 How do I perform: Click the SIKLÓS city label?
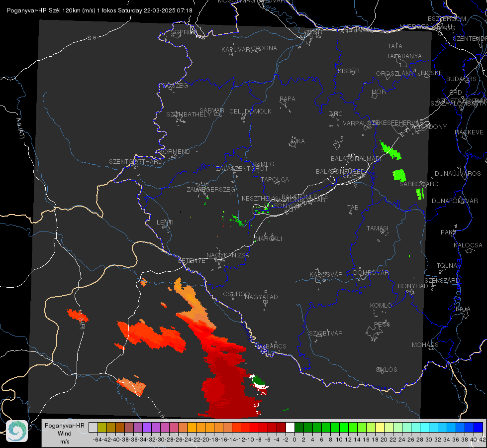pos(387,370)
